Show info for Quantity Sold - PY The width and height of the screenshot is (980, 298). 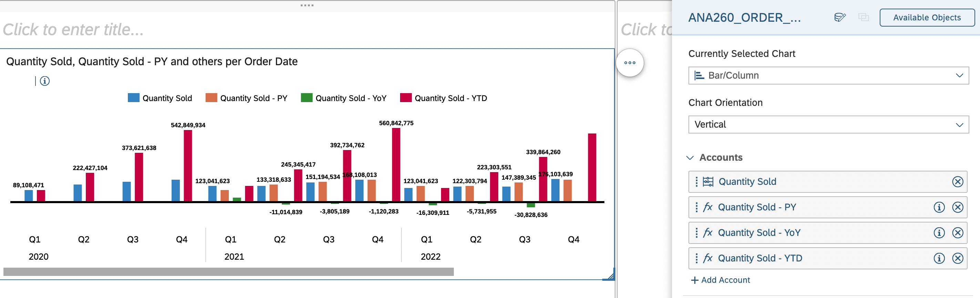pyautogui.click(x=939, y=207)
